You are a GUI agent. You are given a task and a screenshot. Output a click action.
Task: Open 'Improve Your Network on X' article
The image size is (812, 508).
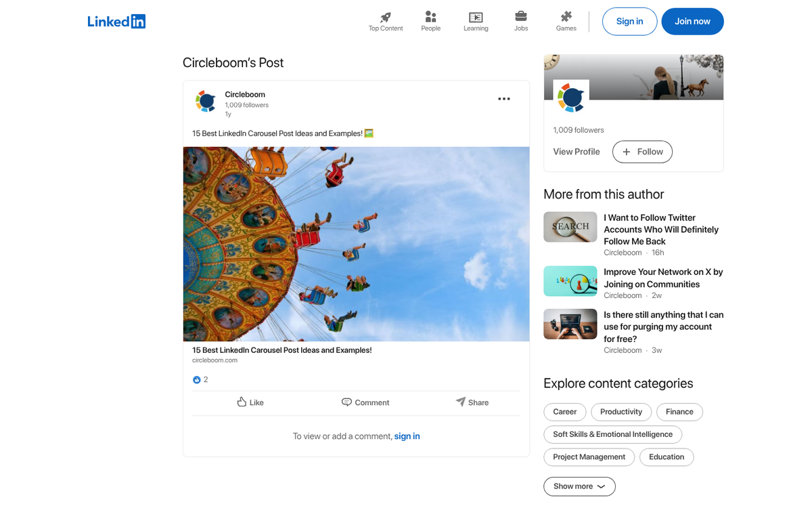663,278
